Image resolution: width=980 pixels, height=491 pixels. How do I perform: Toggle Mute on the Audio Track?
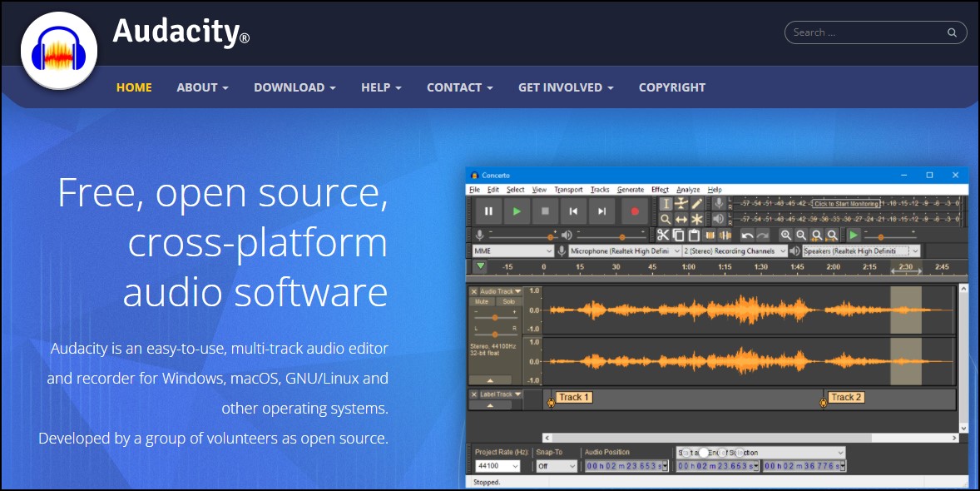482,301
